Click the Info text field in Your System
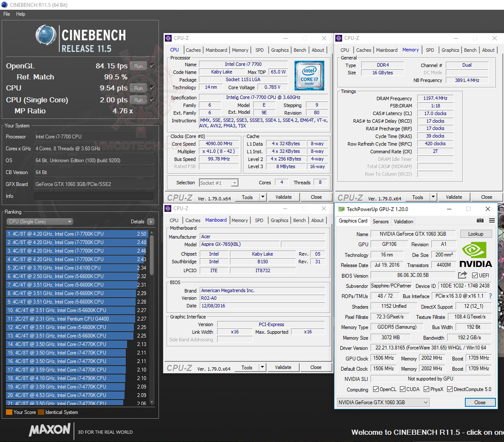 click(94, 196)
